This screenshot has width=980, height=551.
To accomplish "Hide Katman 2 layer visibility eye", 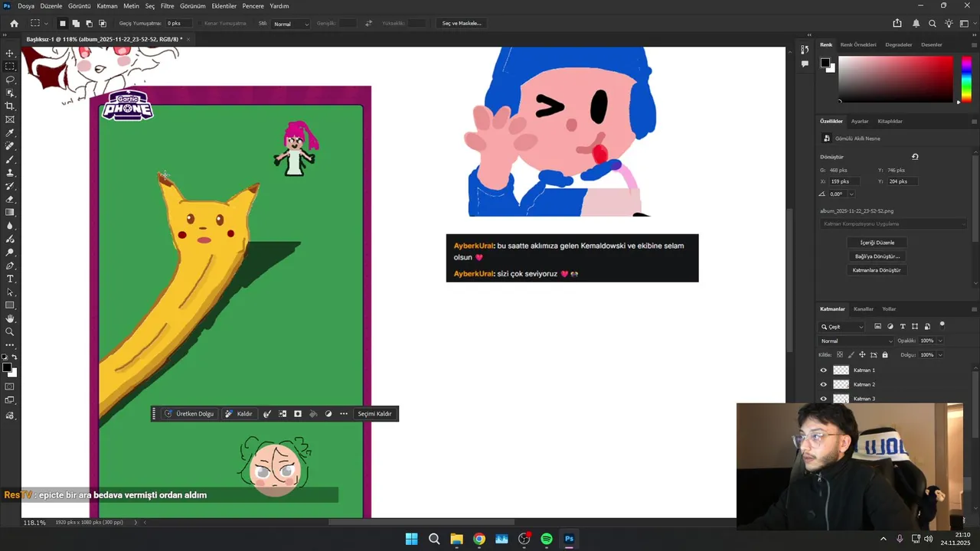I will click(x=824, y=384).
